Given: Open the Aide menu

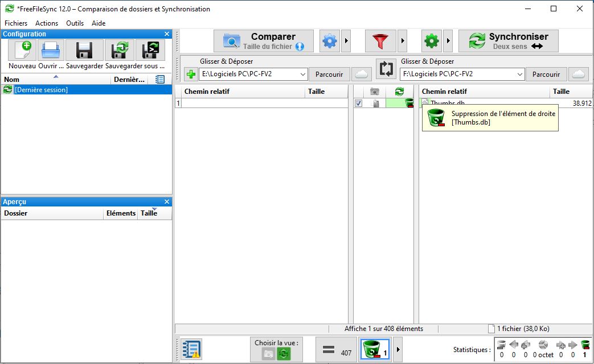Looking at the screenshot, I should (x=99, y=23).
